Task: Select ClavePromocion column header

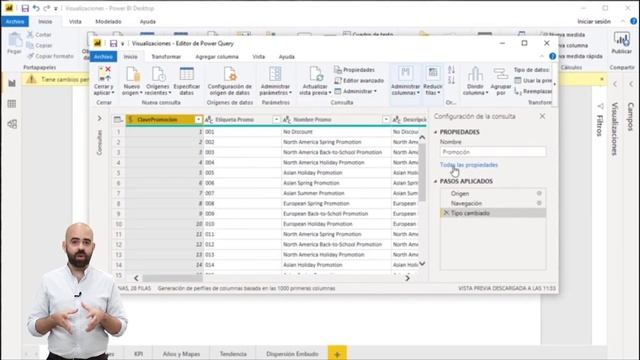Action: [x=164, y=120]
